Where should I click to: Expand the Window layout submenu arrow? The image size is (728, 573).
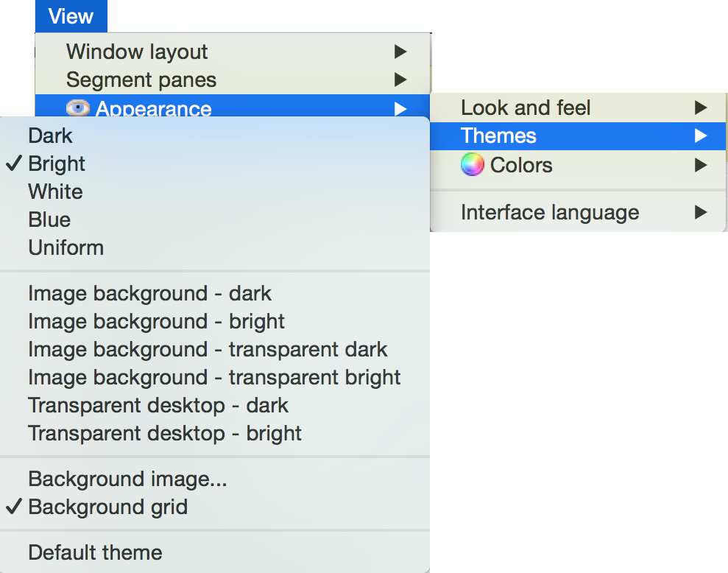point(400,52)
